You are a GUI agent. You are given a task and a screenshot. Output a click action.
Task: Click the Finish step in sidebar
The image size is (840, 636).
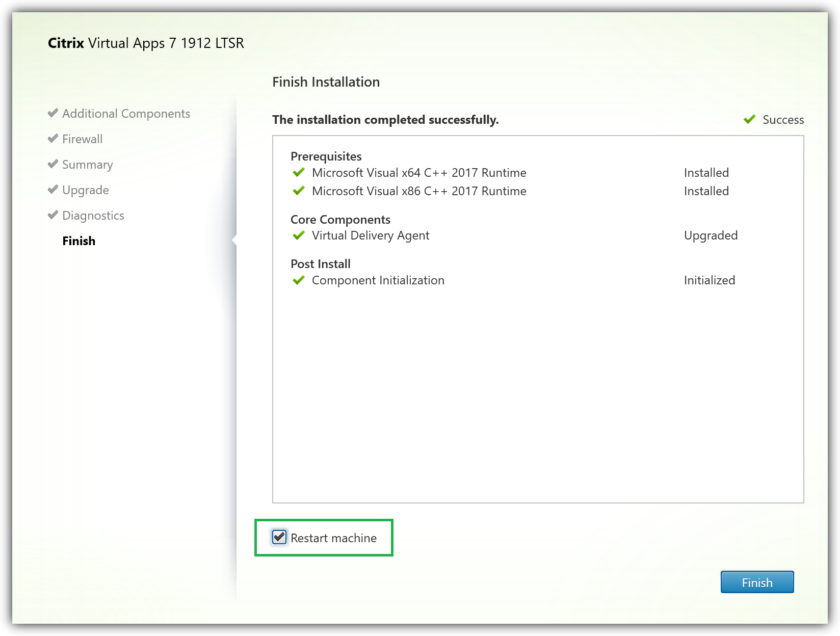[78, 241]
